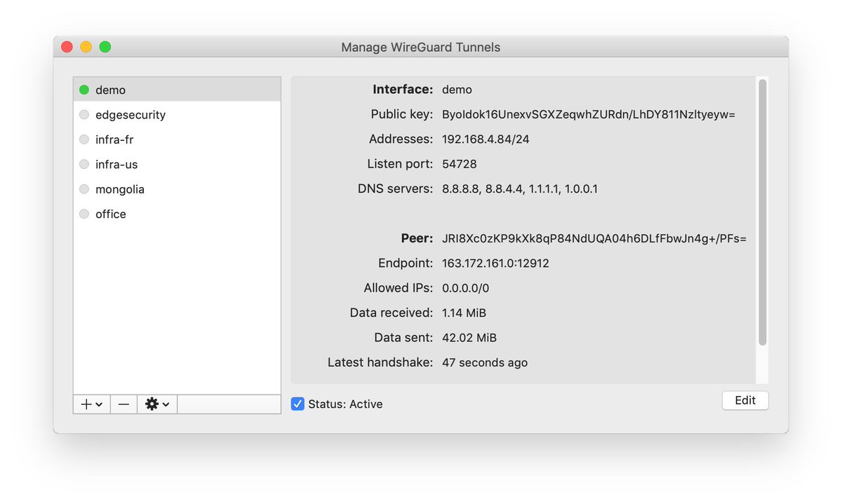The height and width of the screenshot is (504, 842).
Task: Click the gray status dot beside mongolia
Action: click(84, 189)
